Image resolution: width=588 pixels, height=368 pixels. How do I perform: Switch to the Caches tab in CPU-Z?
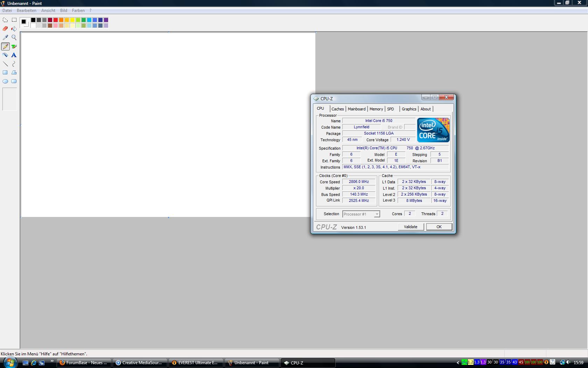338,109
